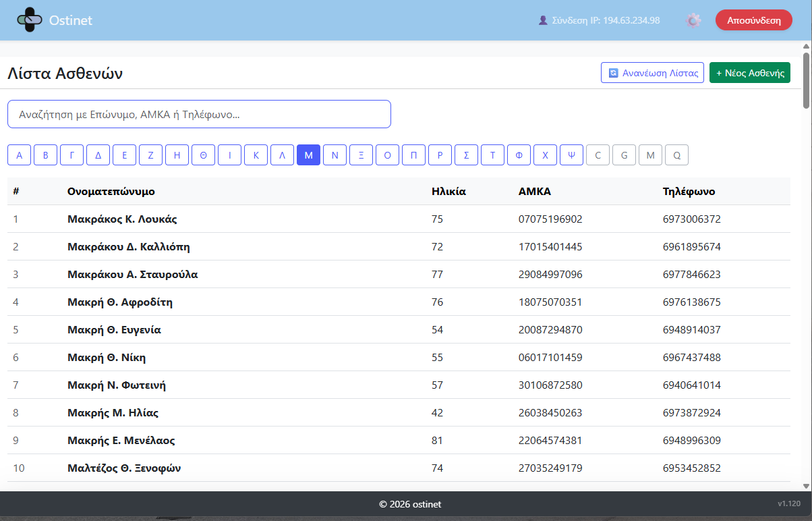Filter patients by Greek letter Α
This screenshot has height=521, width=812.
tap(19, 155)
